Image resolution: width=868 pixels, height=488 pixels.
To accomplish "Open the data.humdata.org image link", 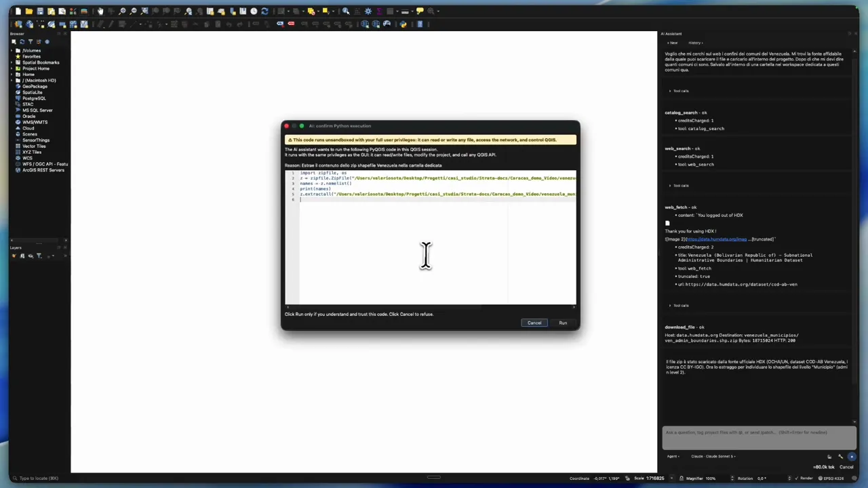I will [x=716, y=239].
